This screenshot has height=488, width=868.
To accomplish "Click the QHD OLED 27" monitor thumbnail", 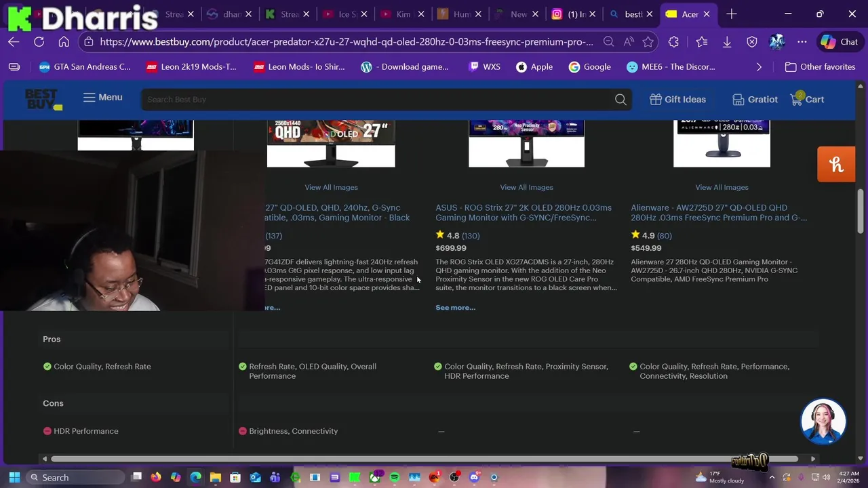I will [x=331, y=143].
